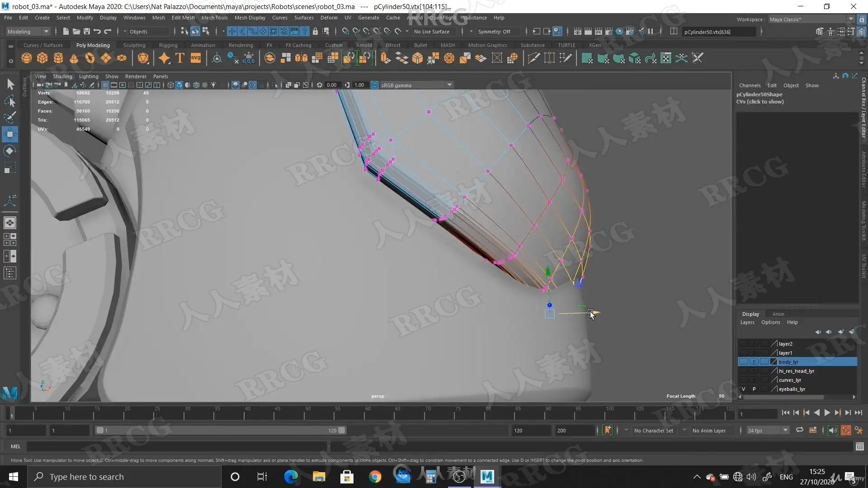Click the SVG shelf tool icon
The width and height of the screenshot is (868, 488).
[x=195, y=58]
